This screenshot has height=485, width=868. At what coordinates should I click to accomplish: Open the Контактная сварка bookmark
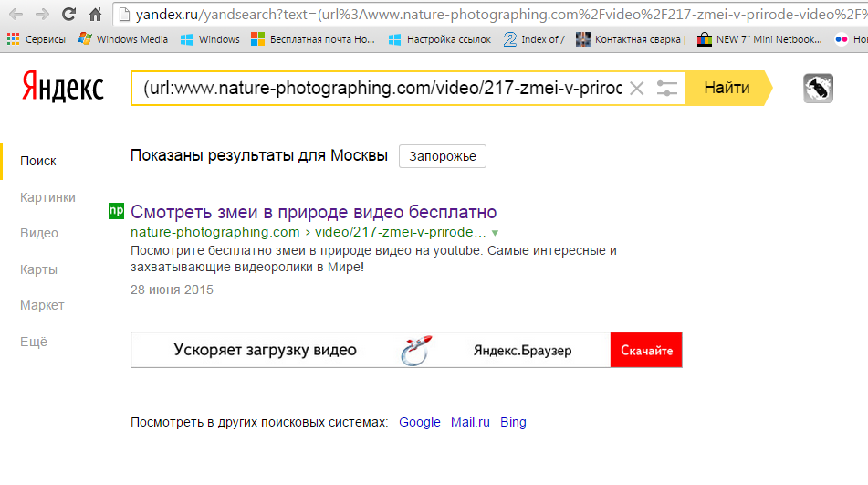[x=631, y=39]
